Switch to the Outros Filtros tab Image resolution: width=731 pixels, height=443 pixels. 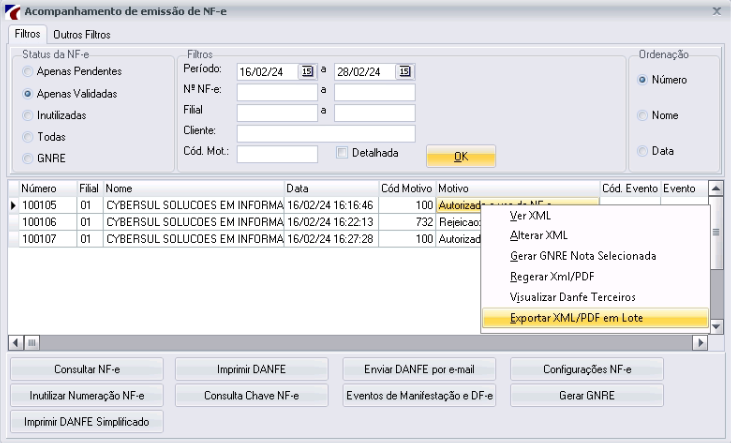82,35
